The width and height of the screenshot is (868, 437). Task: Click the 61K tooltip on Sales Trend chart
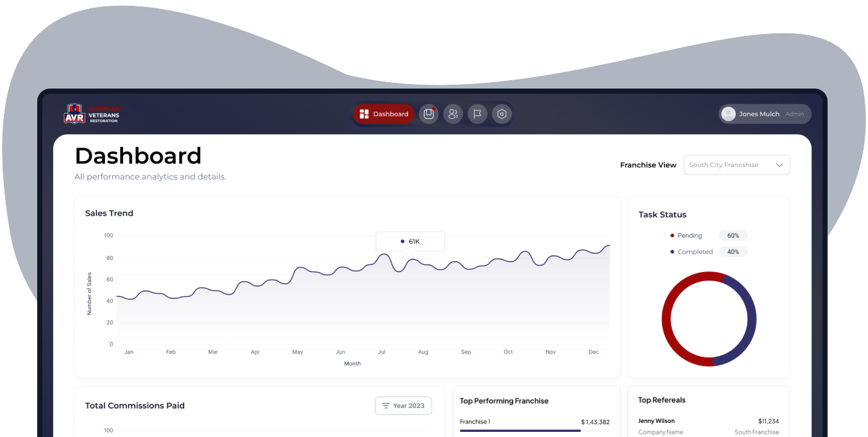(x=410, y=241)
